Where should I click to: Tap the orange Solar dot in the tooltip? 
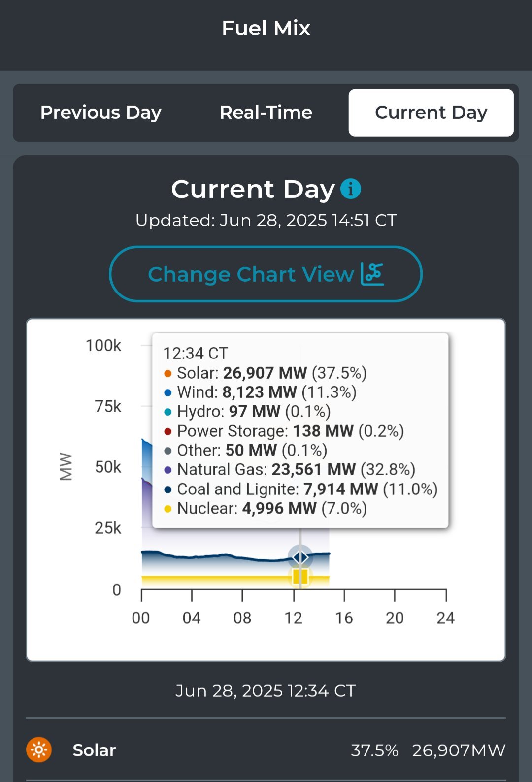pos(168,373)
